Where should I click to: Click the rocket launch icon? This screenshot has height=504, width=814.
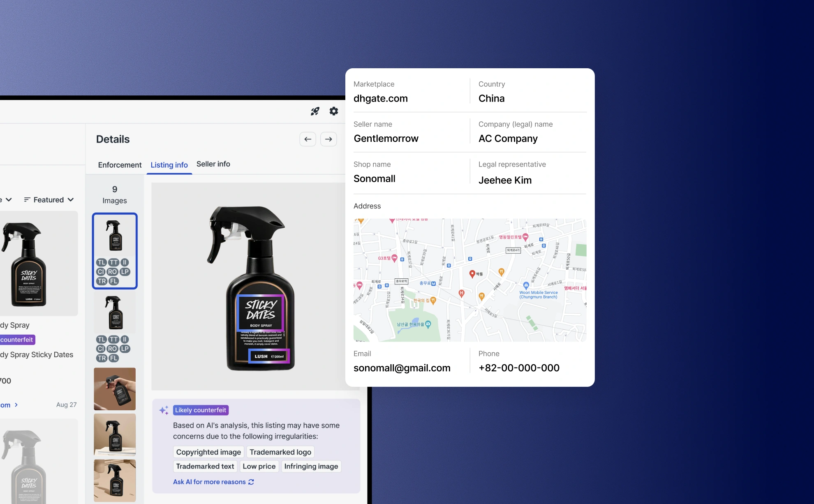(315, 111)
